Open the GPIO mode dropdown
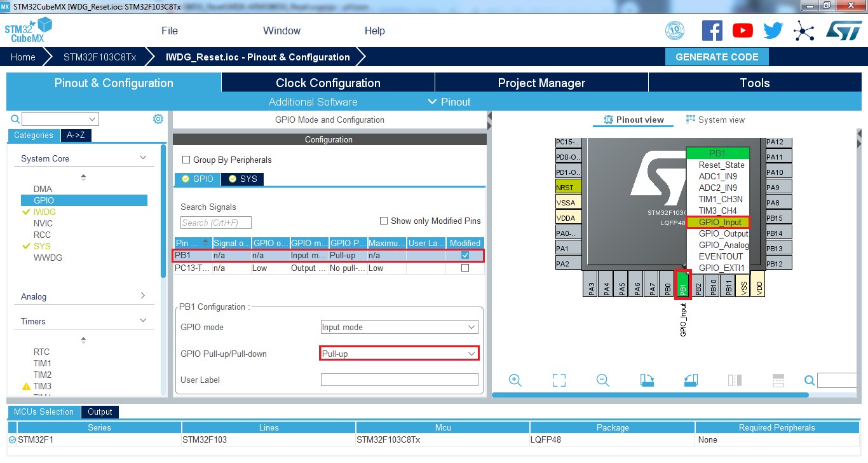Viewport: 868px width, 463px height. point(399,328)
